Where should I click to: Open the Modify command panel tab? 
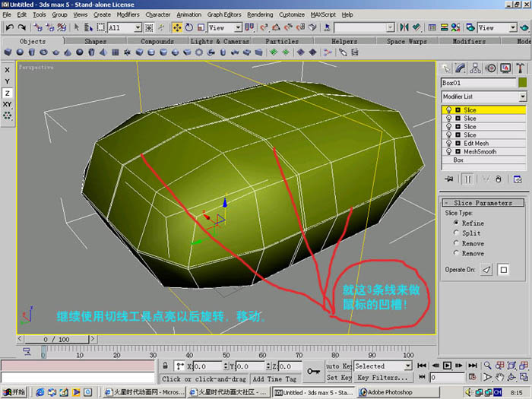(461, 68)
